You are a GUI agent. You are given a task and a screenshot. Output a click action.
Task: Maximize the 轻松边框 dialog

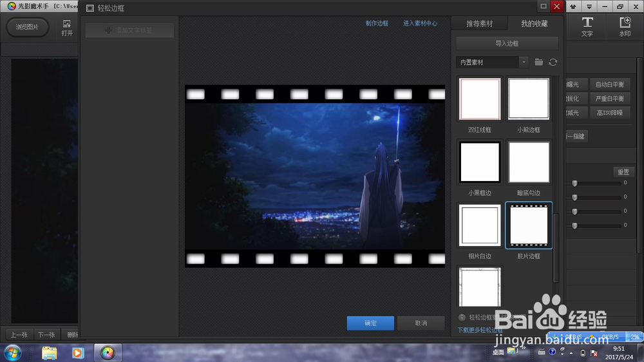point(544,6)
